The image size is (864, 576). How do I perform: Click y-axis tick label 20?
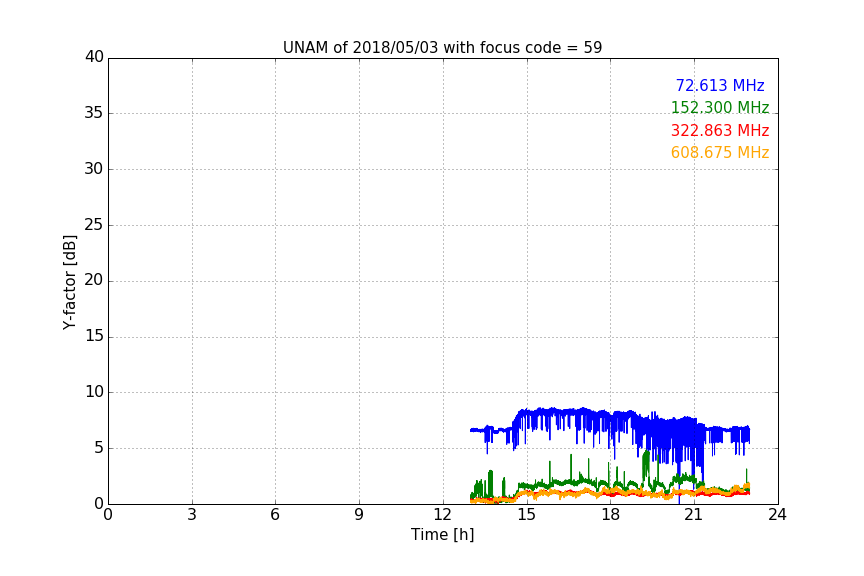click(x=94, y=281)
